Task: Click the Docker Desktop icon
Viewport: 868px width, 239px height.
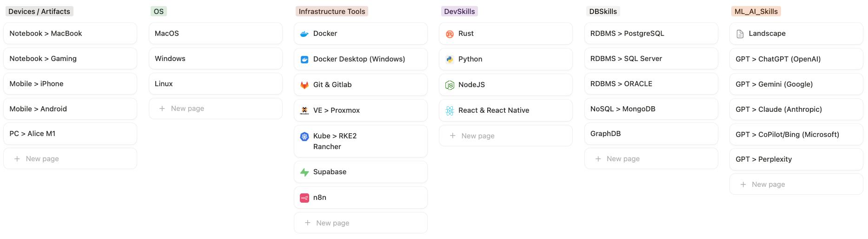Action: coord(305,60)
